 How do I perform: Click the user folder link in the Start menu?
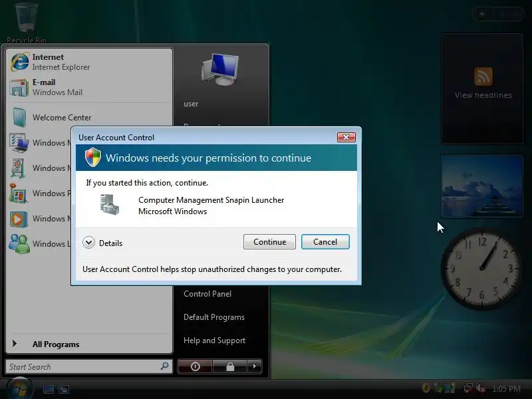[191, 104]
